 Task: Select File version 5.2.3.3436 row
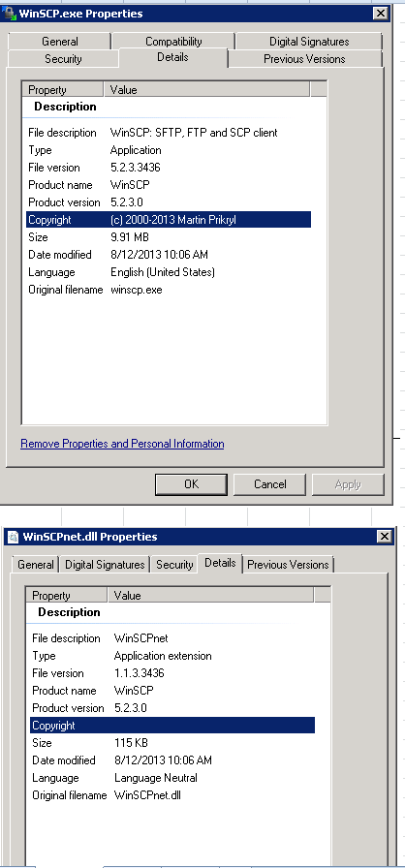[169, 168]
